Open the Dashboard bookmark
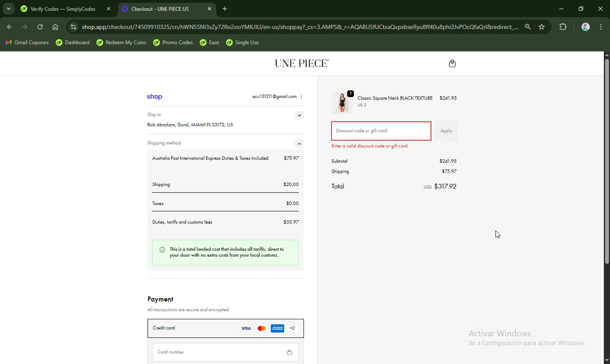 [73, 42]
